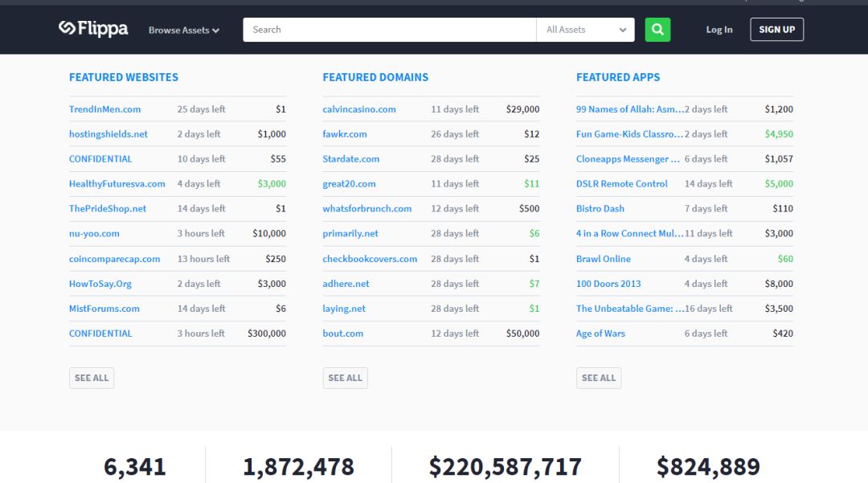Click the 6,341 statistic

click(x=135, y=467)
